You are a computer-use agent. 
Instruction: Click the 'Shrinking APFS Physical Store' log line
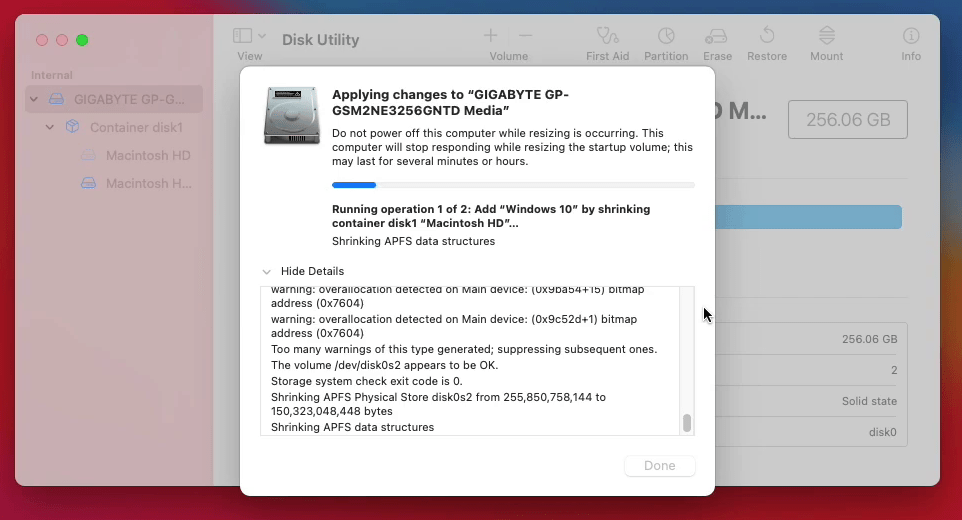438,404
